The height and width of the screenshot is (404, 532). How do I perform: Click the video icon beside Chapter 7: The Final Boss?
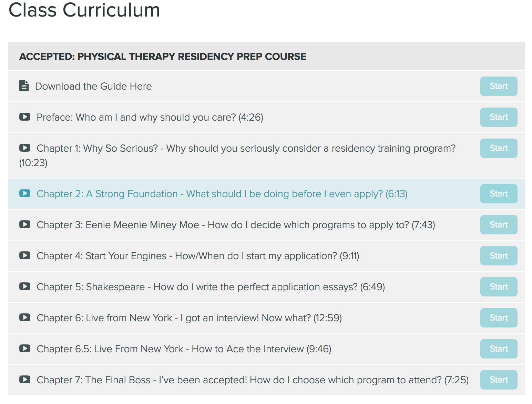click(24, 380)
